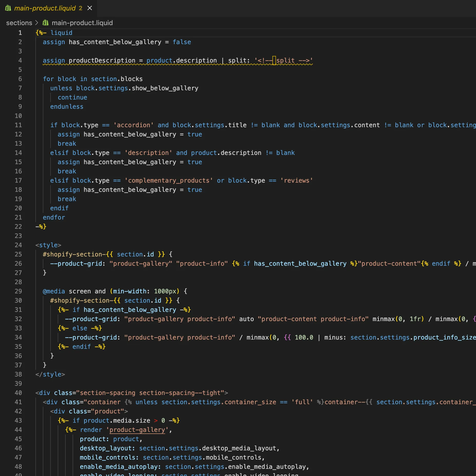Place cursor on the endfor keyword on line 21
The image size is (476, 476).
tap(54, 217)
